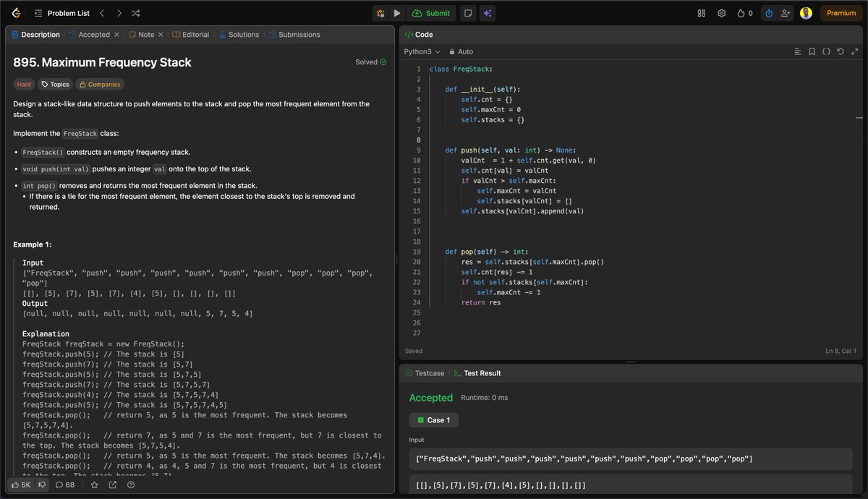This screenshot has height=499, width=868.
Task: Switch to the Testcase tab
Action: click(x=425, y=373)
